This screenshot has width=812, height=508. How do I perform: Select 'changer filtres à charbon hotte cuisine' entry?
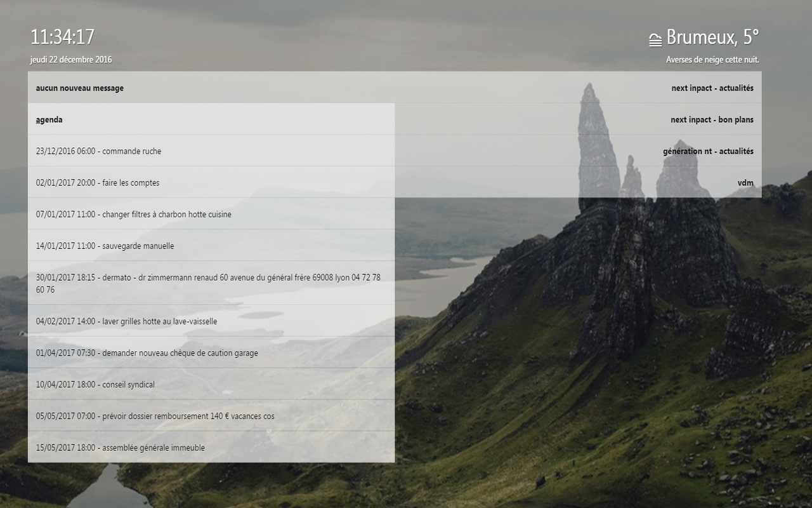point(211,214)
